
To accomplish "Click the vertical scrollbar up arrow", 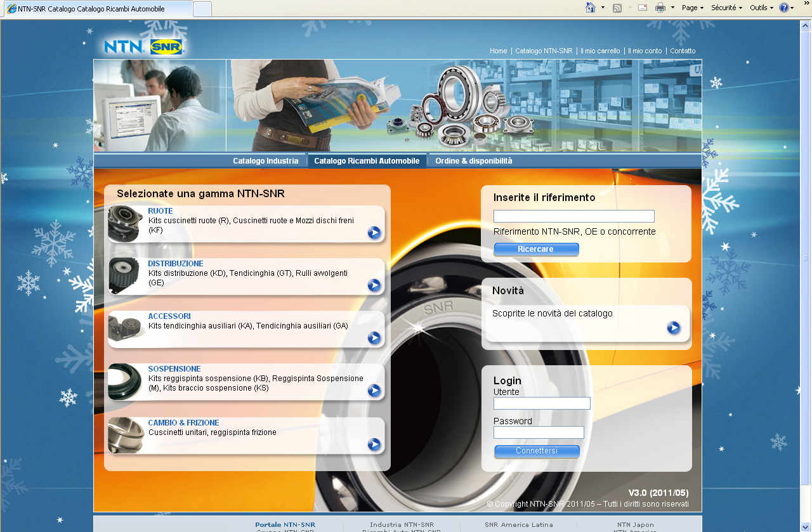I will [806, 25].
